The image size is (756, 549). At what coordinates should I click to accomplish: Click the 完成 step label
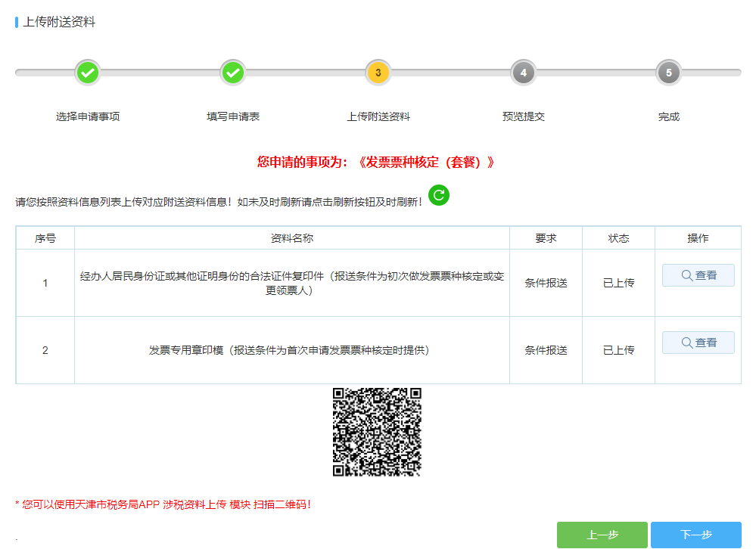669,116
